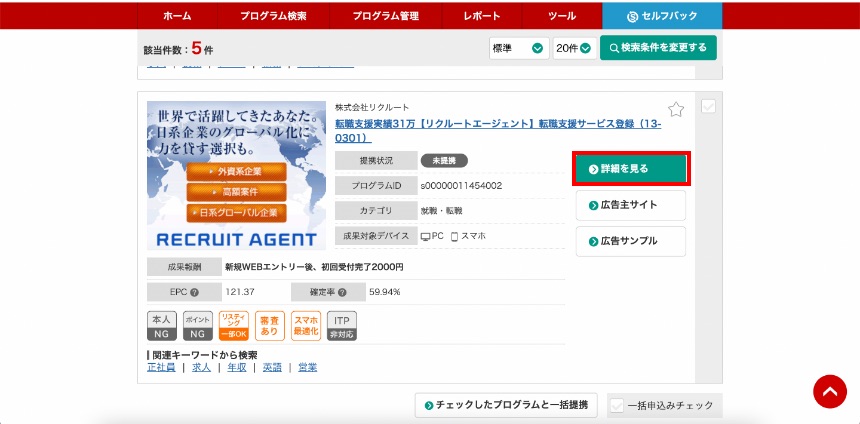
Task: Click the 59.94% confirmation rate value
Action: tap(384, 292)
